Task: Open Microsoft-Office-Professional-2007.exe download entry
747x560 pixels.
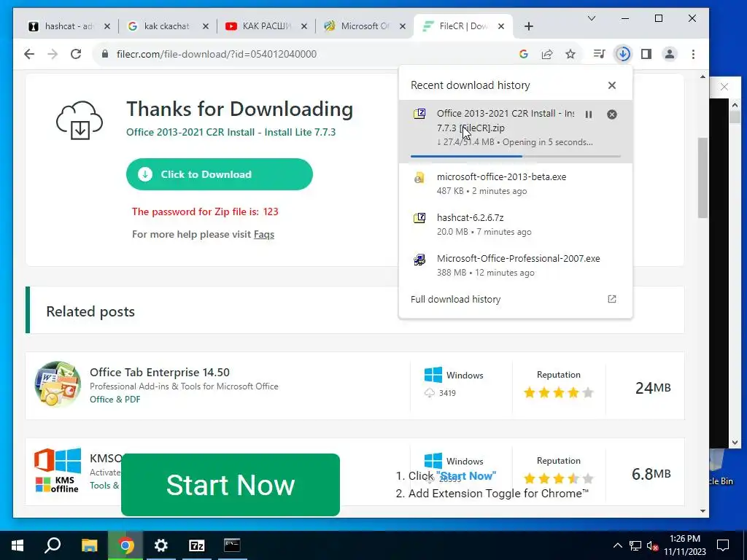Action: (x=516, y=265)
